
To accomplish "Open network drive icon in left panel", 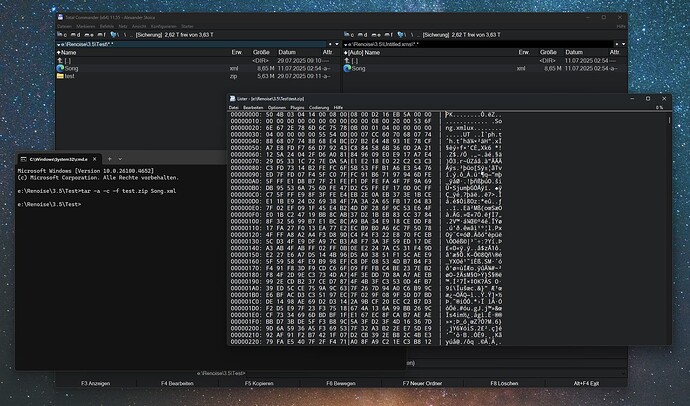I will coord(114,34).
